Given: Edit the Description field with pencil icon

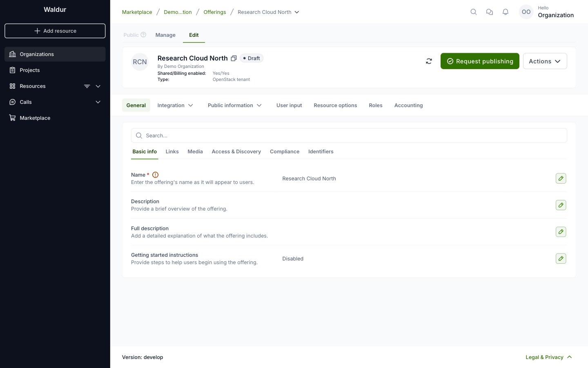Looking at the screenshot, I should click(x=561, y=205).
